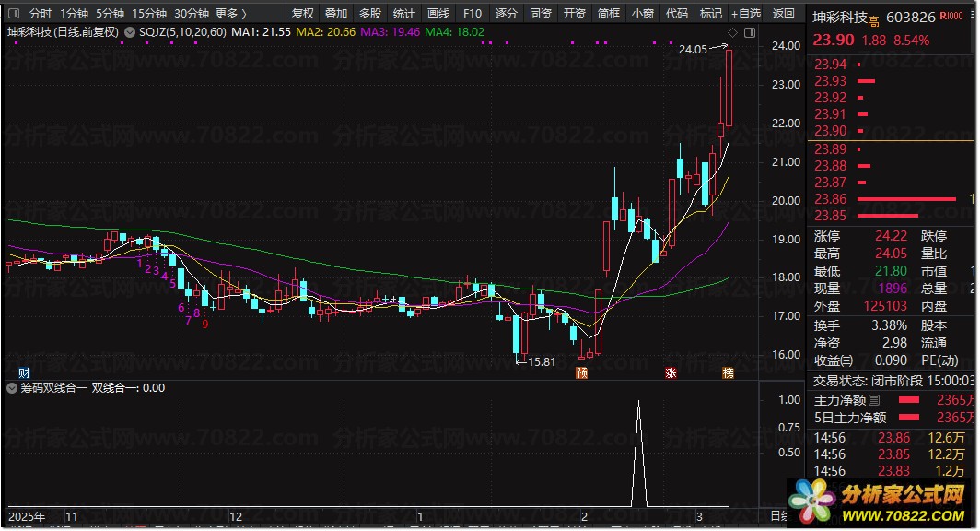
Task: Expand the main chart indicator dropdown arrow
Action: [x=129, y=32]
